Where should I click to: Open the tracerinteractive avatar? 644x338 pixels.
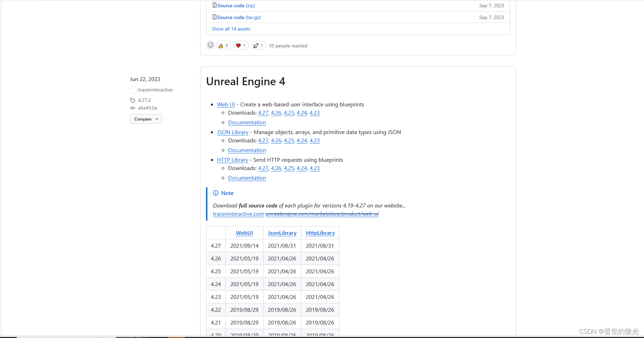click(x=133, y=90)
